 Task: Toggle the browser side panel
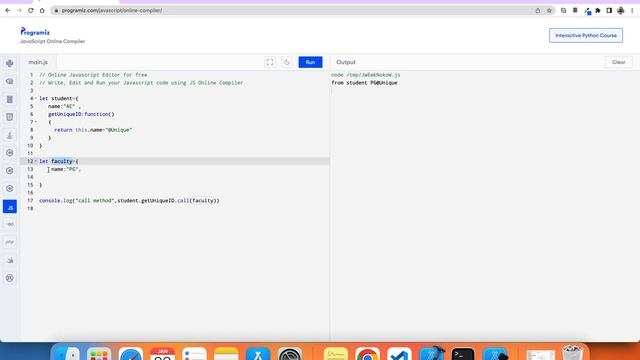click(x=609, y=11)
